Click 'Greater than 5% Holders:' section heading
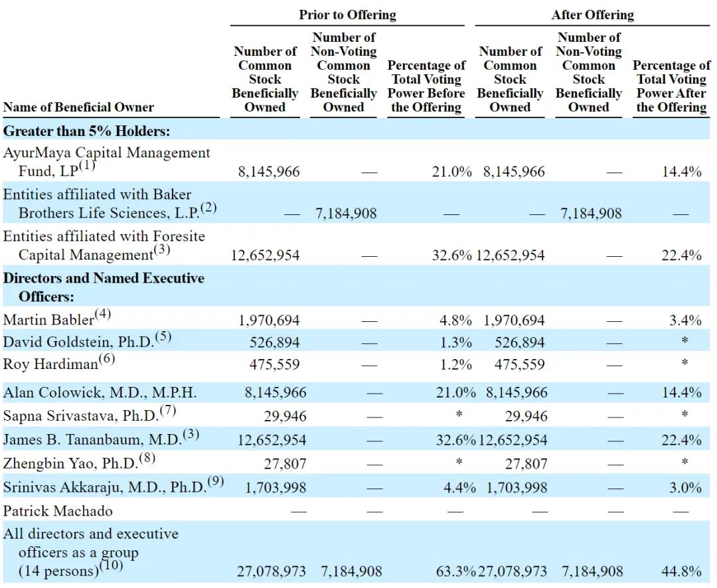This screenshot has width=717, height=588. tap(86, 131)
